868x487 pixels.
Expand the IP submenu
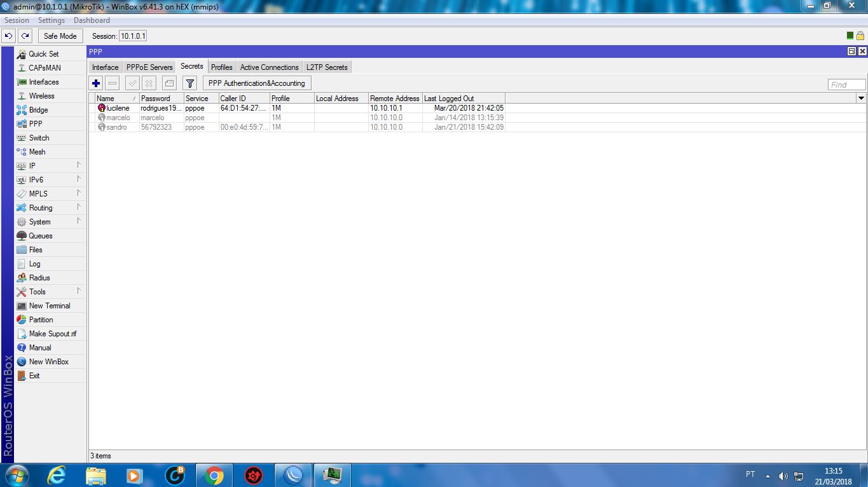(x=50, y=166)
